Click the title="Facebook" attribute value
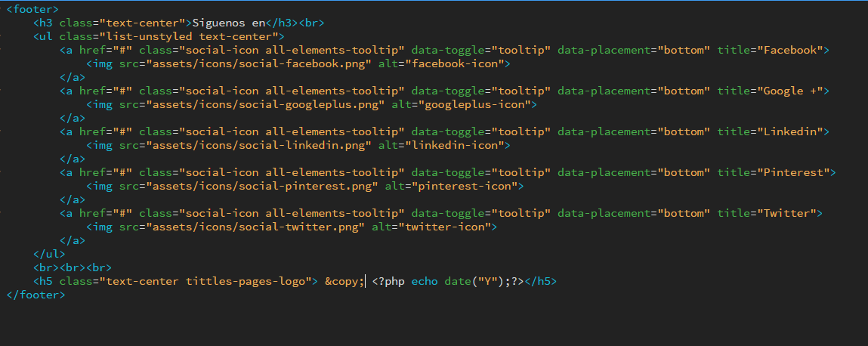The image size is (868, 346). click(x=792, y=51)
